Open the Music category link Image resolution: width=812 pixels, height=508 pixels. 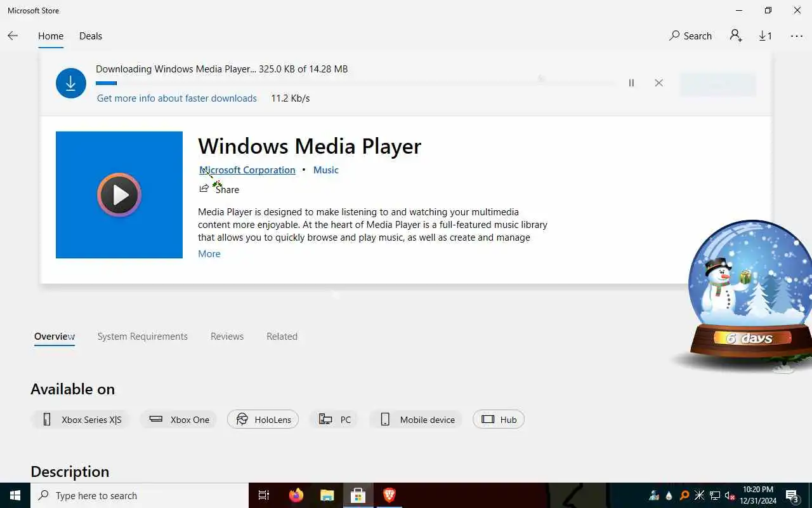326,170
